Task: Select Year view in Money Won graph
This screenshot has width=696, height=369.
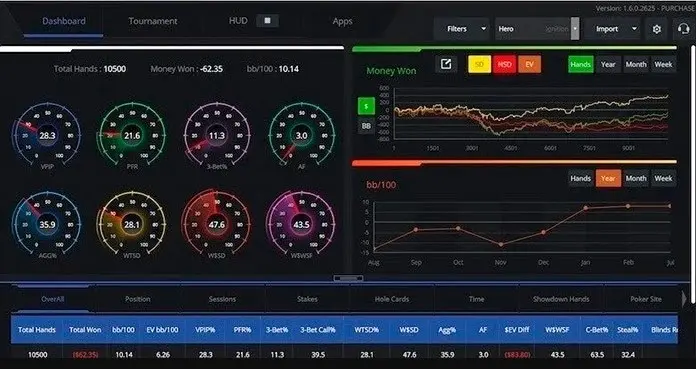Action: click(608, 64)
